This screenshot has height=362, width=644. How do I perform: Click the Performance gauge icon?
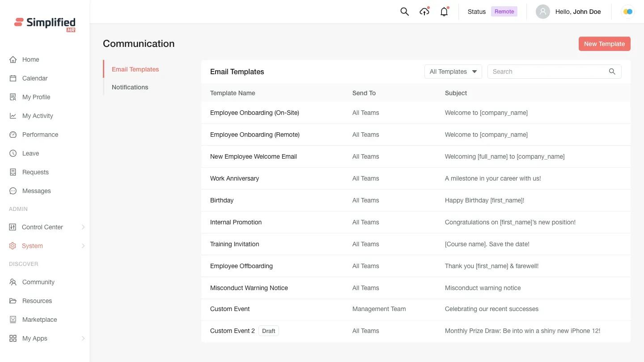pyautogui.click(x=13, y=135)
